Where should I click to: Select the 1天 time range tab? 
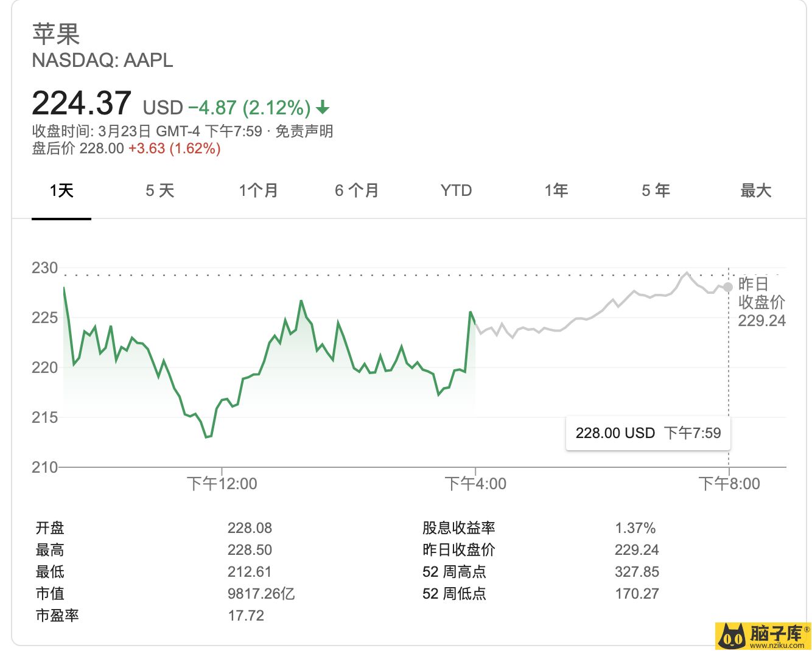[61, 191]
